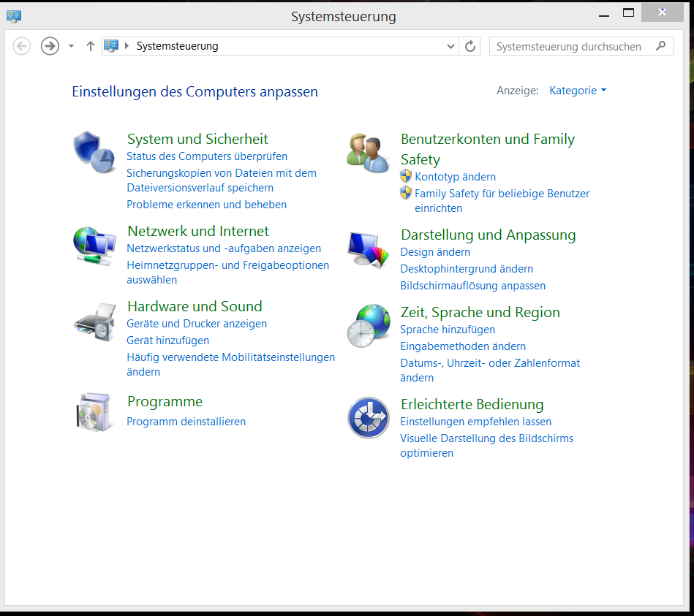This screenshot has height=616, width=694.
Task: Open recent locations dropdown next to forward arrow
Action: point(71,46)
